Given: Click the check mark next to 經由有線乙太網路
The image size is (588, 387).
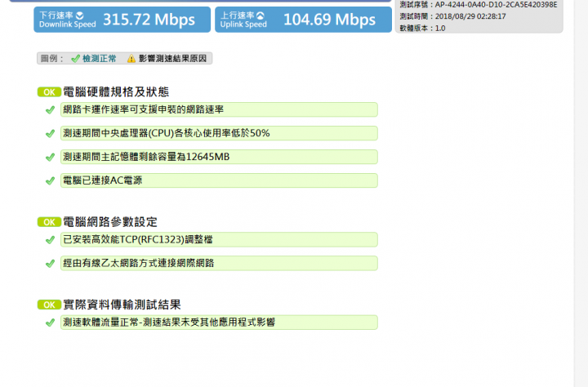Looking at the screenshot, I should click(51, 264).
